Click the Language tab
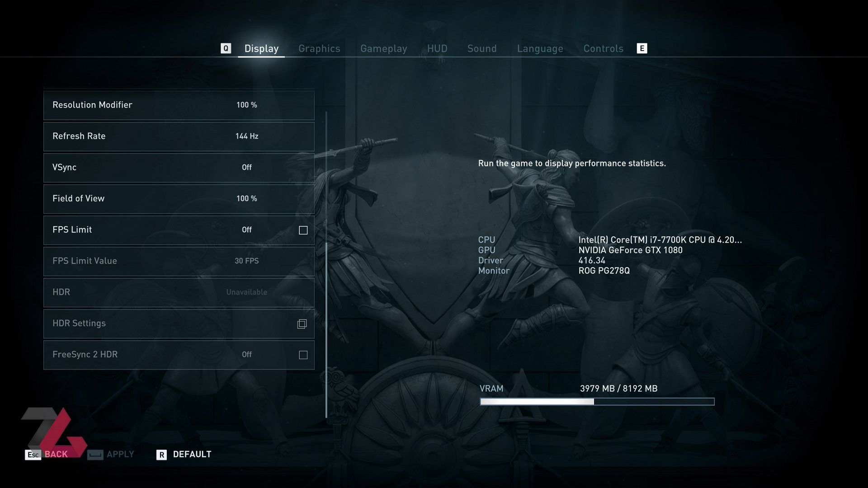This screenshot has width=868, height=488. click(x=540, y=48)
